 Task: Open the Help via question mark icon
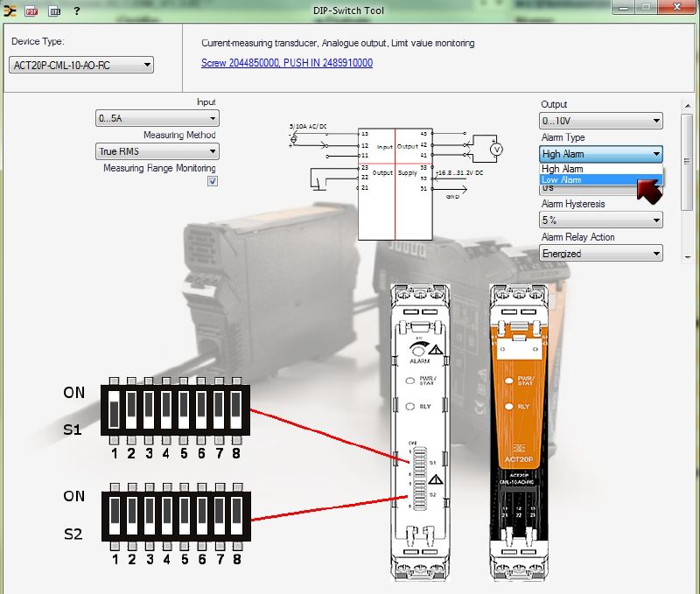point(77,10)
